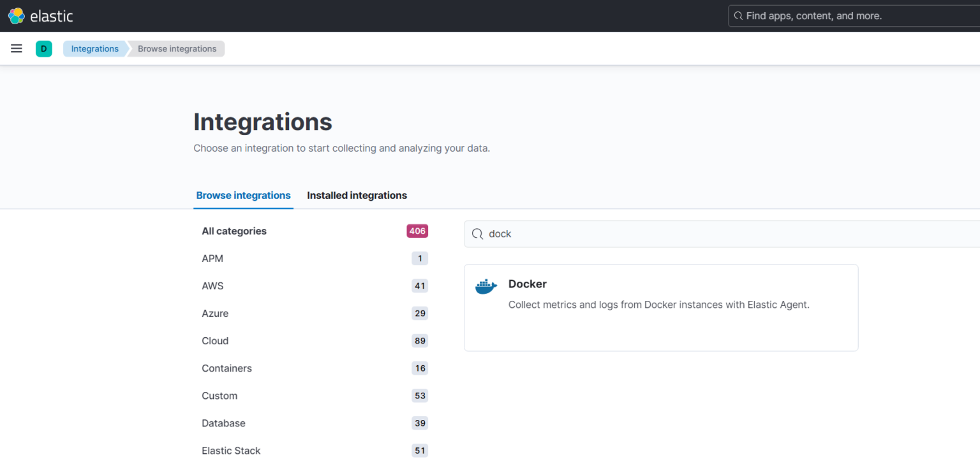Image resolution: width=980 pixels, height=464 pixels.
Task: Switch to the Installed integrations tab
Action: (357, 195)
